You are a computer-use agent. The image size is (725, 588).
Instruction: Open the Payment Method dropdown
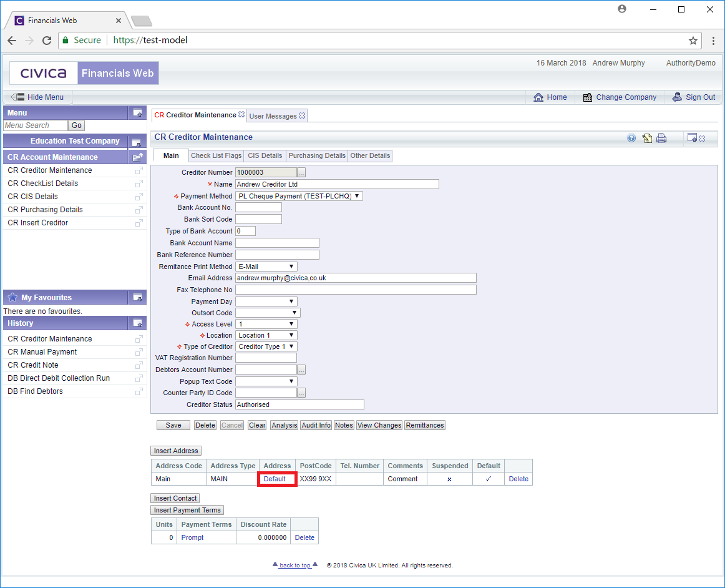[x=299, y=196]
